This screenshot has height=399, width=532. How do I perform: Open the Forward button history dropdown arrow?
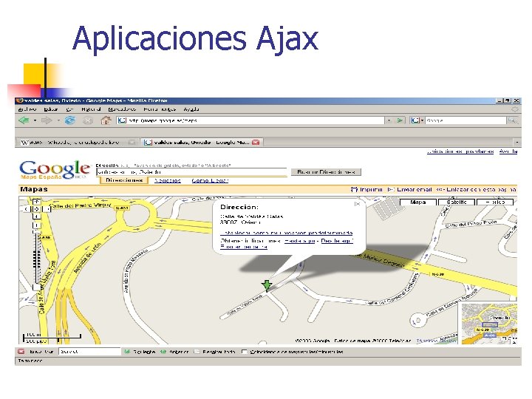tap(58, 120)
